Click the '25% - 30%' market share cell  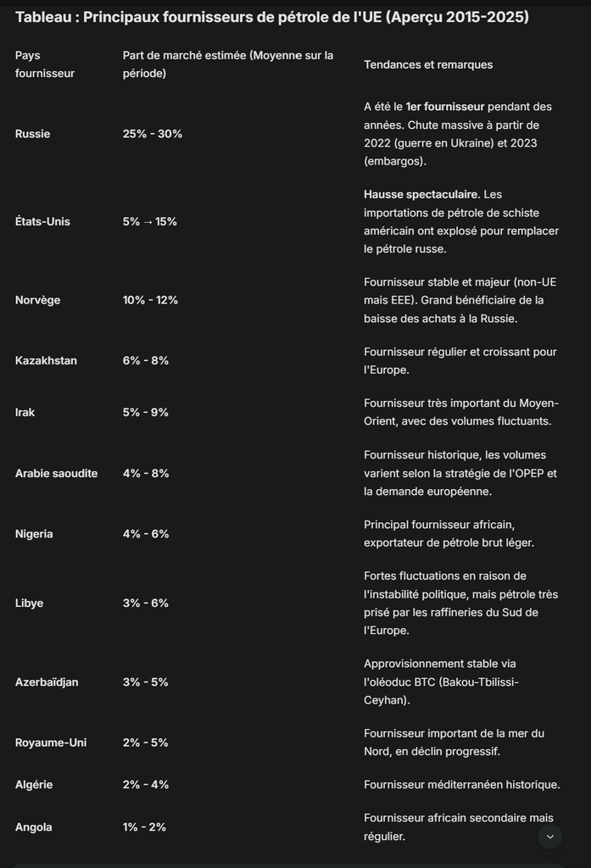153,134
